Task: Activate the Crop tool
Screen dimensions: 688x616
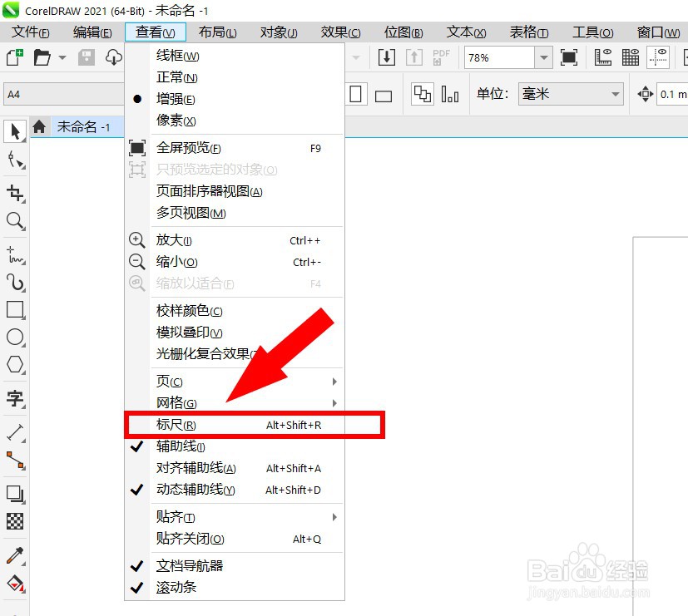Action: (x=14, y=193)
